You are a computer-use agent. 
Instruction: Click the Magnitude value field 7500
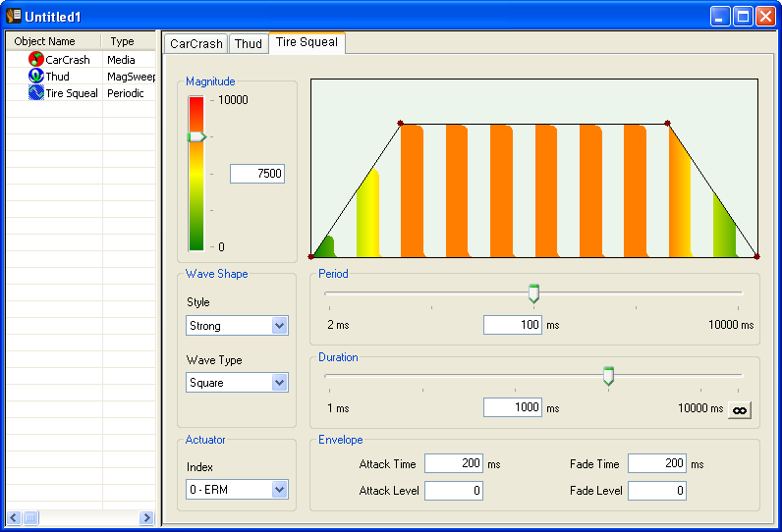[257, 174]
